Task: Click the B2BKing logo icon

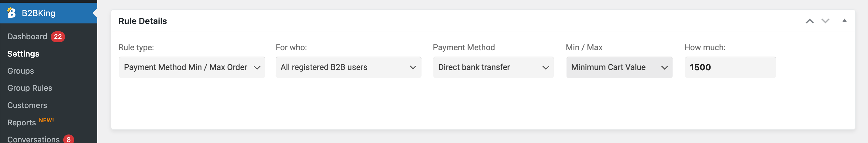Action: (12, 12)
